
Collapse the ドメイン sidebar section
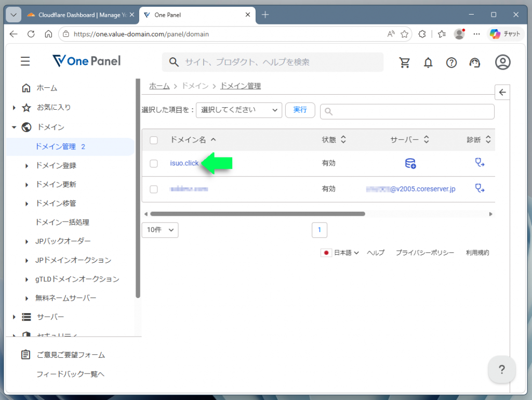tap(14, 127)
